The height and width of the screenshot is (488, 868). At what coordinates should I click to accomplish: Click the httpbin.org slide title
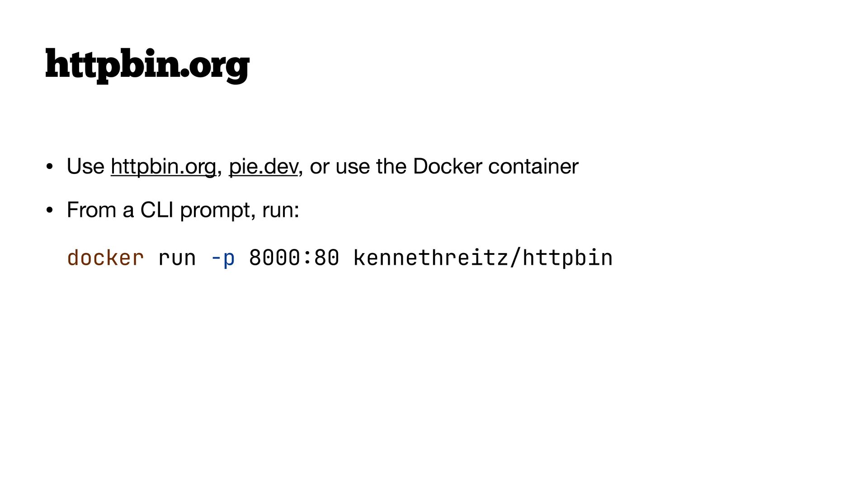coord(147,66)
